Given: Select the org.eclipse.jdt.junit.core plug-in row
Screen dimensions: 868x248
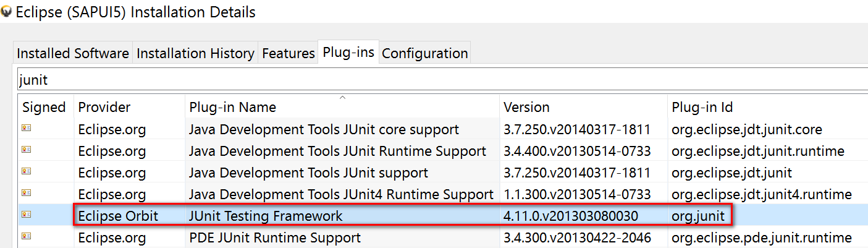Looking at the screenshot, I should coord(443,129).
